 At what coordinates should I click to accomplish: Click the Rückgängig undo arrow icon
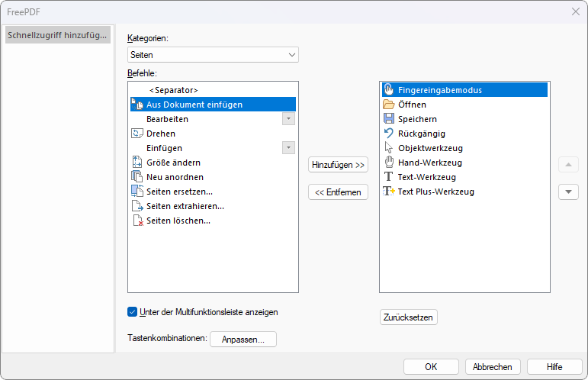[x=389, y=134]
